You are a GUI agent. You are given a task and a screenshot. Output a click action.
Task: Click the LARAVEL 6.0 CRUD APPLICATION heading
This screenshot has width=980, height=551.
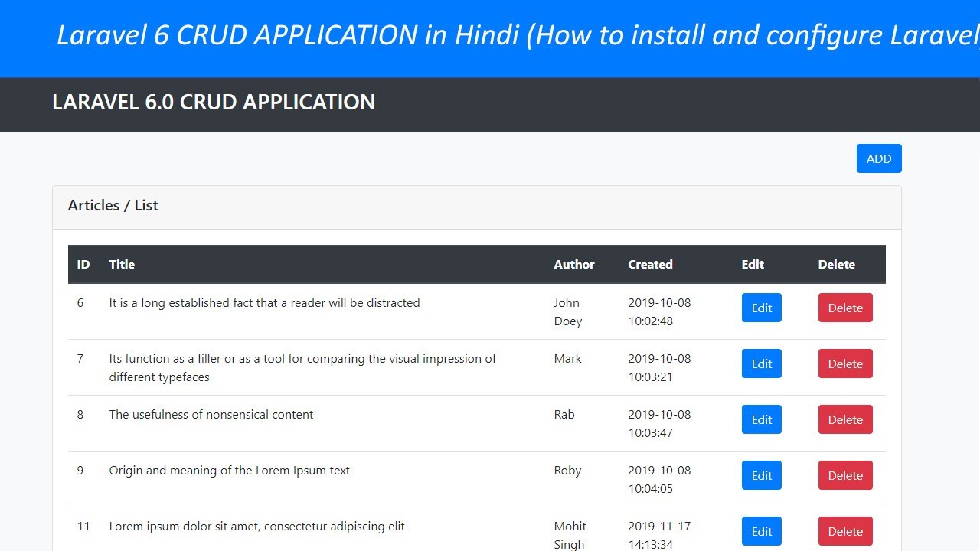coord(214,103)
